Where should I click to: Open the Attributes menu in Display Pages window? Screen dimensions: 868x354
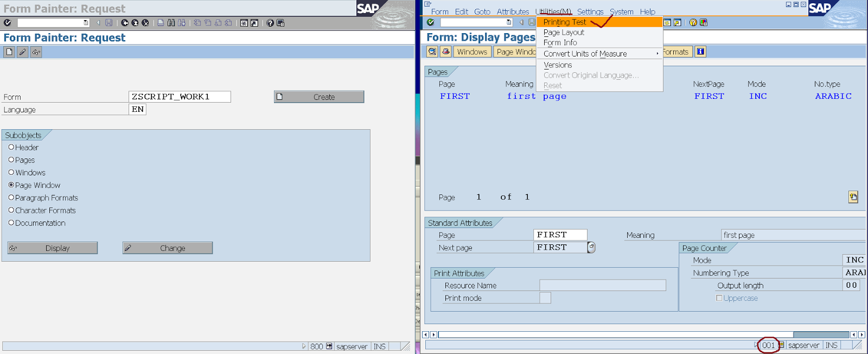513,11
